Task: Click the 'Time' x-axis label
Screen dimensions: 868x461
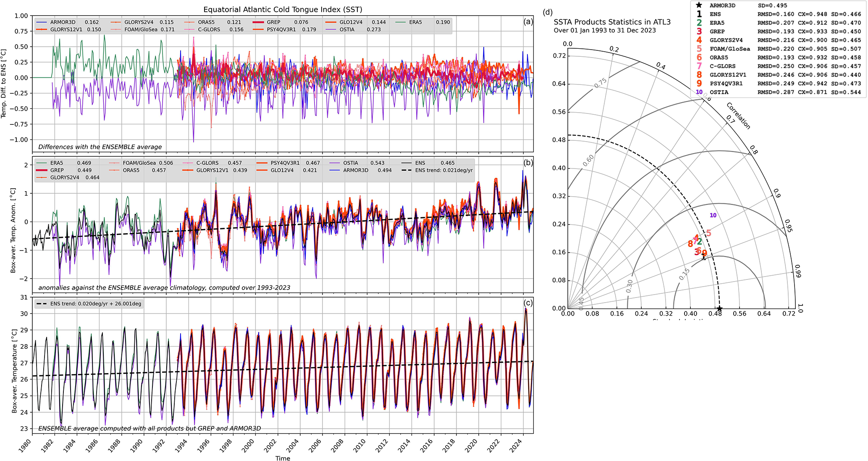Action: [283, 458]
